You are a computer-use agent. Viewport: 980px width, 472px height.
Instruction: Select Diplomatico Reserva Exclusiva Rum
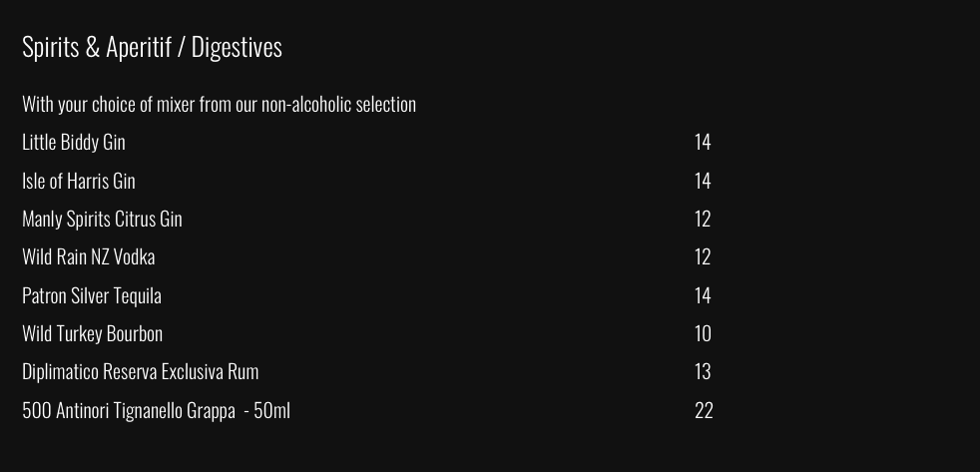click(140, 371)
